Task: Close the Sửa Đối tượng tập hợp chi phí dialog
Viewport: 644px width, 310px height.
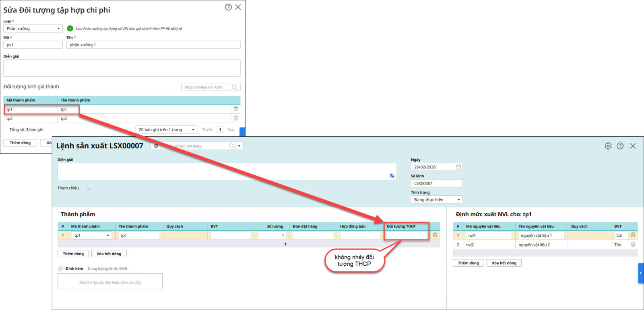Action: pos(238,7)
